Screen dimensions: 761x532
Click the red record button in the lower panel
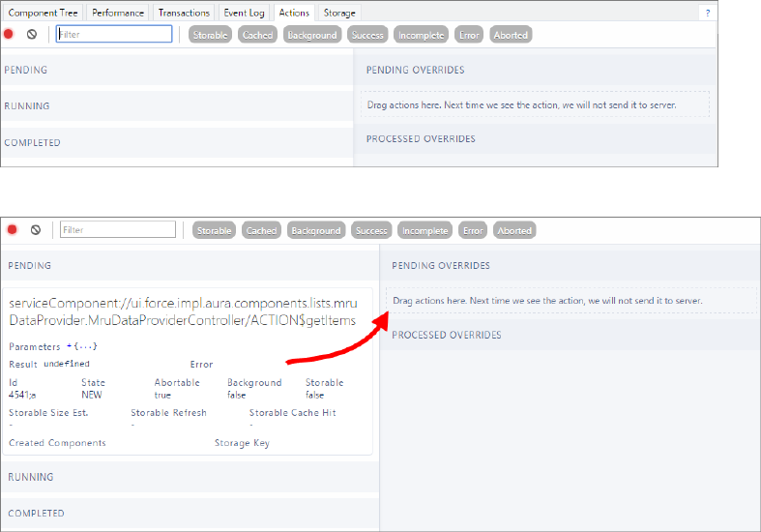point(13,229)
